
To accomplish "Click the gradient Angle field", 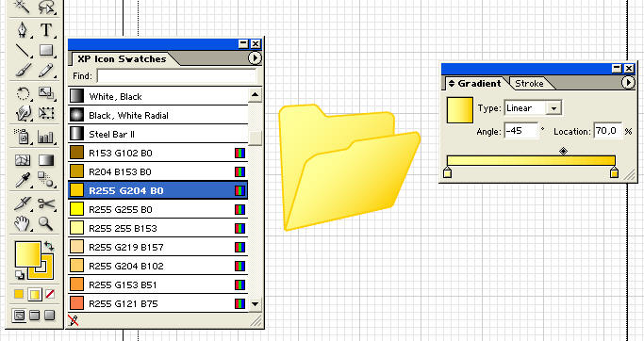I will coord(520,131).
